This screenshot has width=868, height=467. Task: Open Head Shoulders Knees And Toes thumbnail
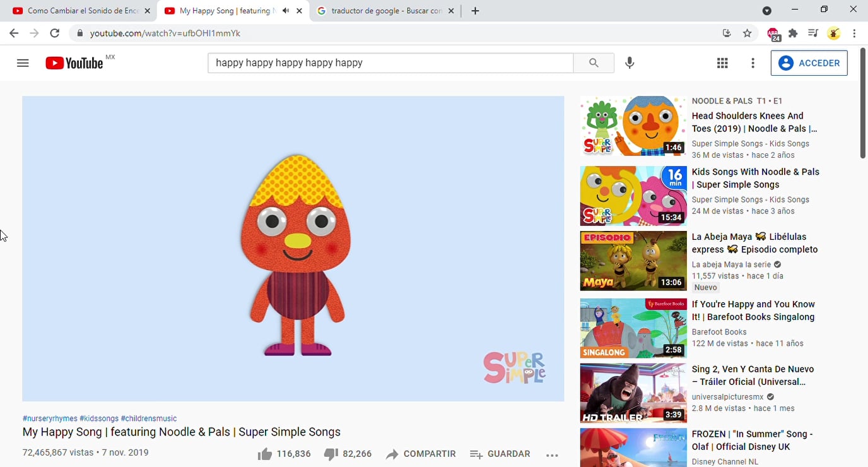pos(633,126)
